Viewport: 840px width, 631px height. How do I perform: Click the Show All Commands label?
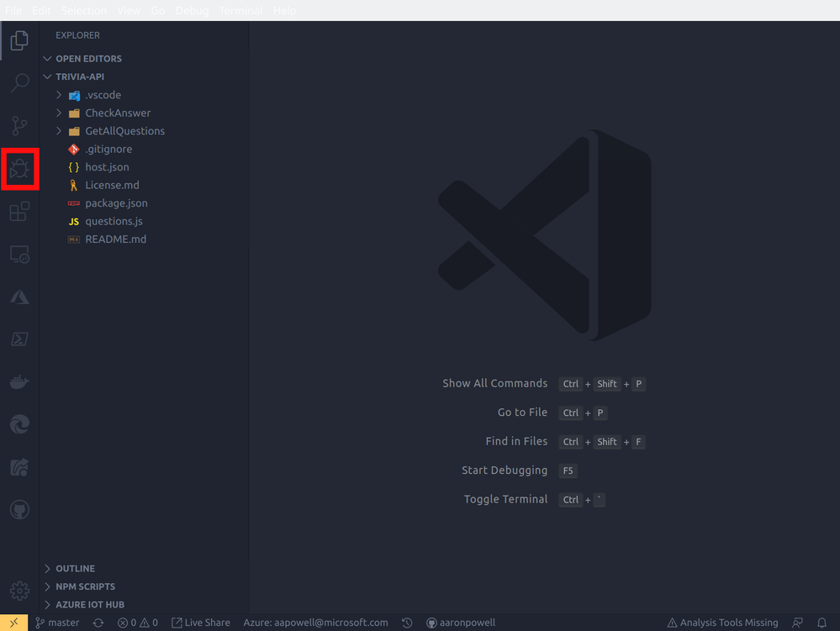click(x=495, y=383)
